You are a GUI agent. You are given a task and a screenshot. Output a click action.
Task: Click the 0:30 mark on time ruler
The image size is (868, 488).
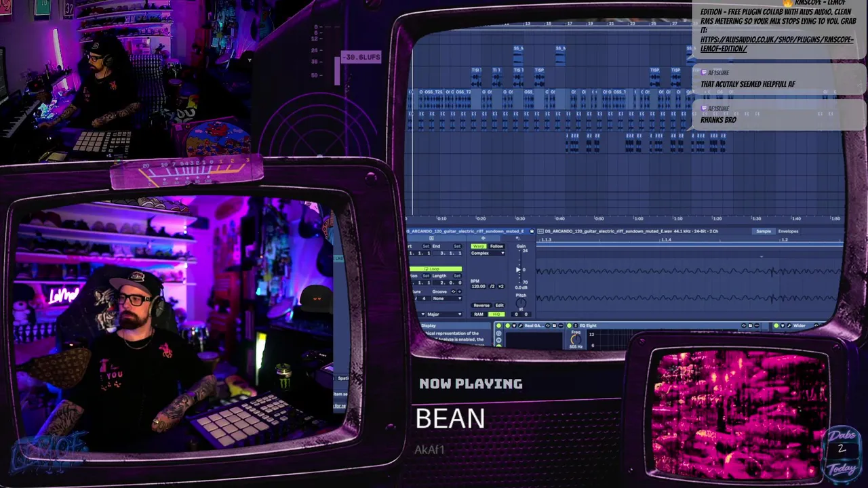pyautogui.click(x=520, y=218)
